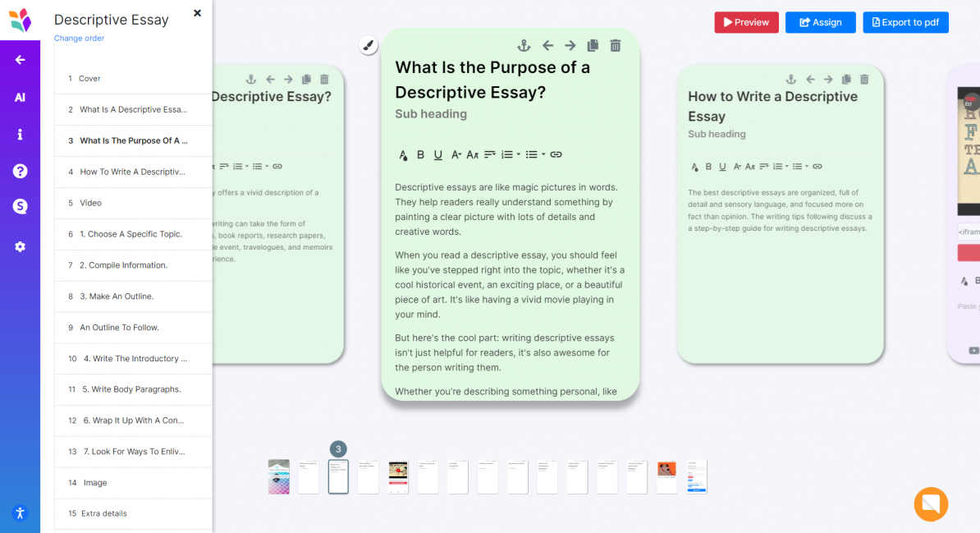Open Change order link
The height and width of the screenshot is (533, 980).
(x=79, y=38)
